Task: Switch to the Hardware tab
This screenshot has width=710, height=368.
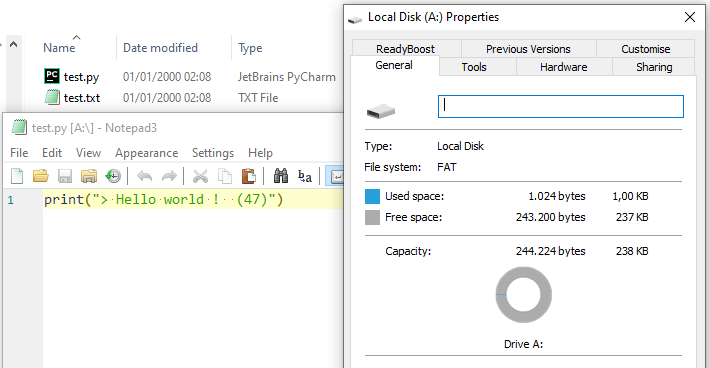Action: click(563, 67)
